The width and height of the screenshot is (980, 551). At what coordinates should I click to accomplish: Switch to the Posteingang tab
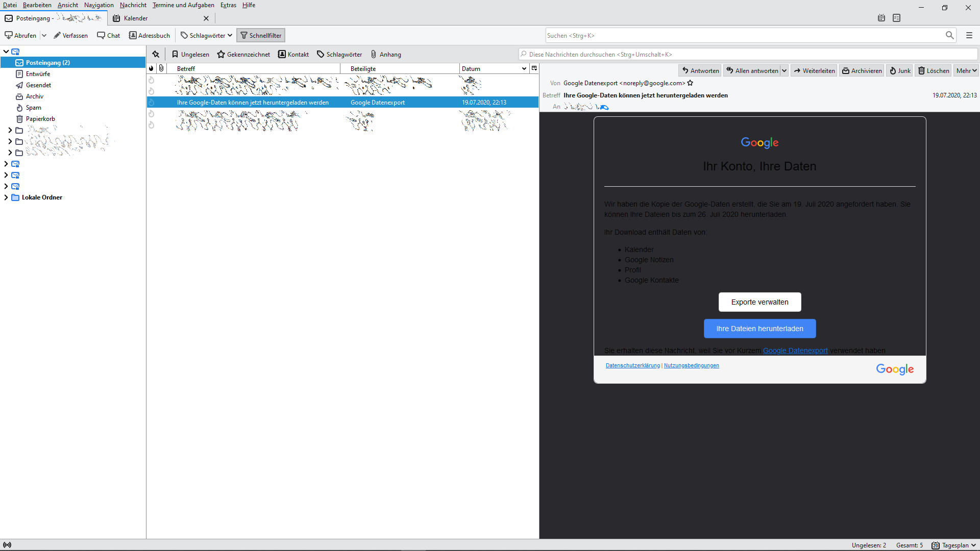(x=54, y=18)
